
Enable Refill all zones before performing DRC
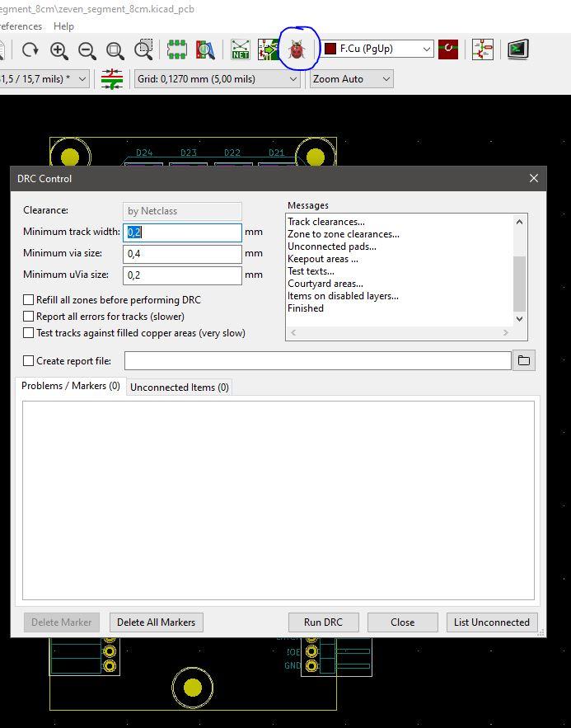tap(28, 300)
